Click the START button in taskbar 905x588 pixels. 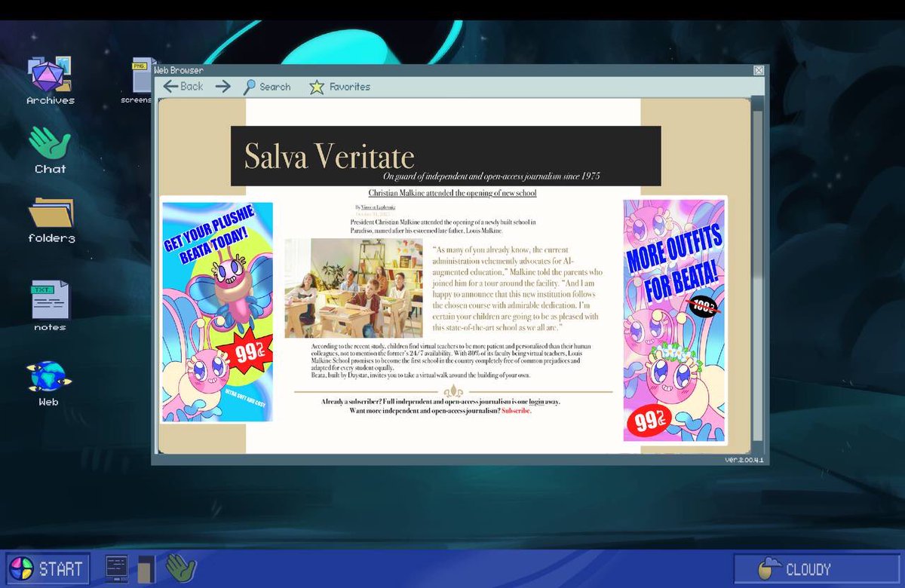point(48,568)
